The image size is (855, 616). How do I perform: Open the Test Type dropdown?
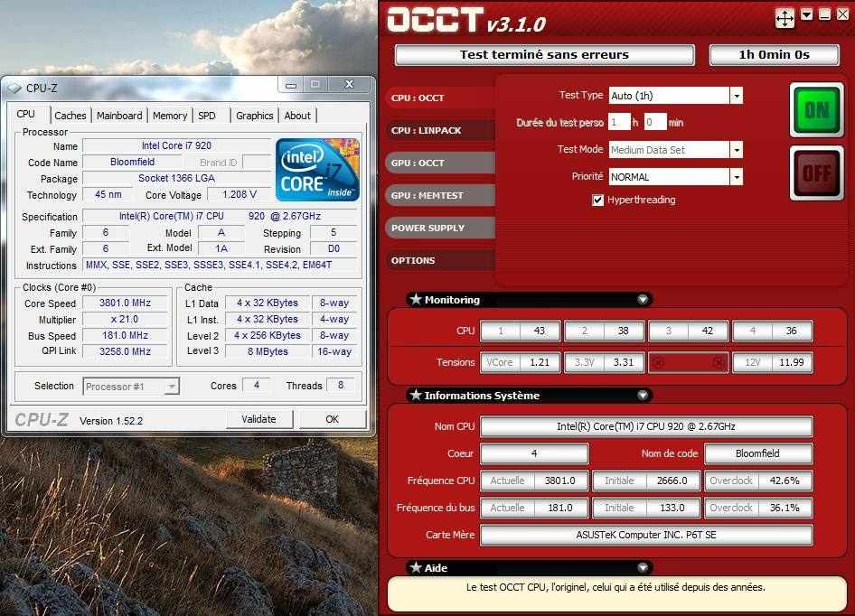pos(736,96)
